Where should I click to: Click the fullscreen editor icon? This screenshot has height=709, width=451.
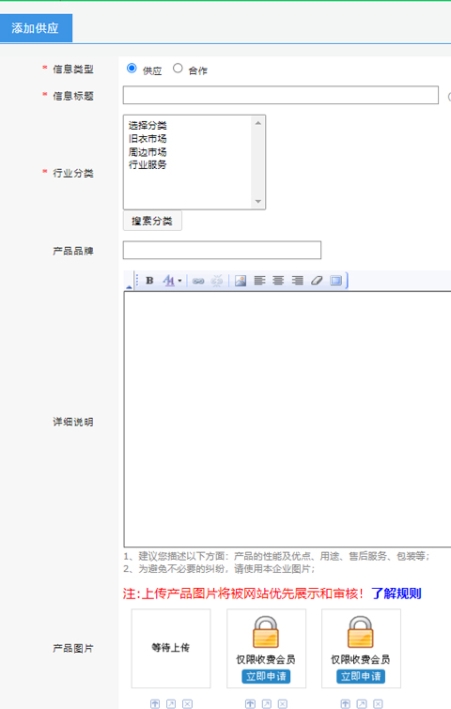click(x=336, y=281)
